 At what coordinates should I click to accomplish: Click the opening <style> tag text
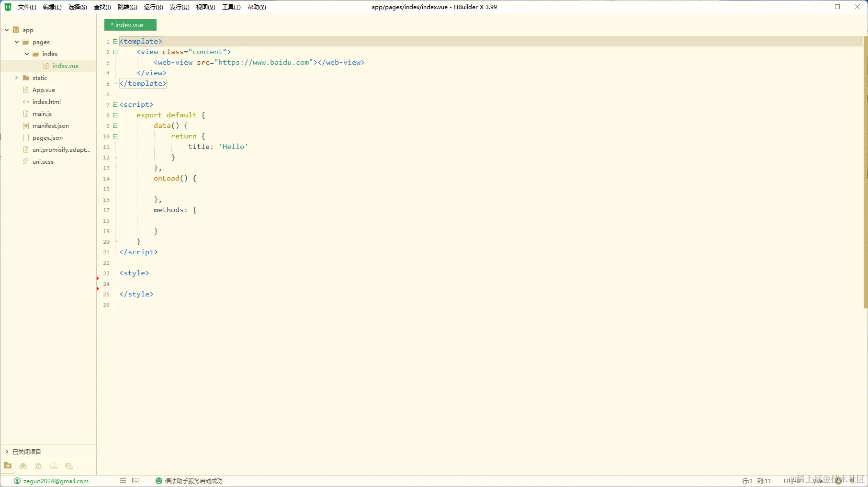click(135, 273)
